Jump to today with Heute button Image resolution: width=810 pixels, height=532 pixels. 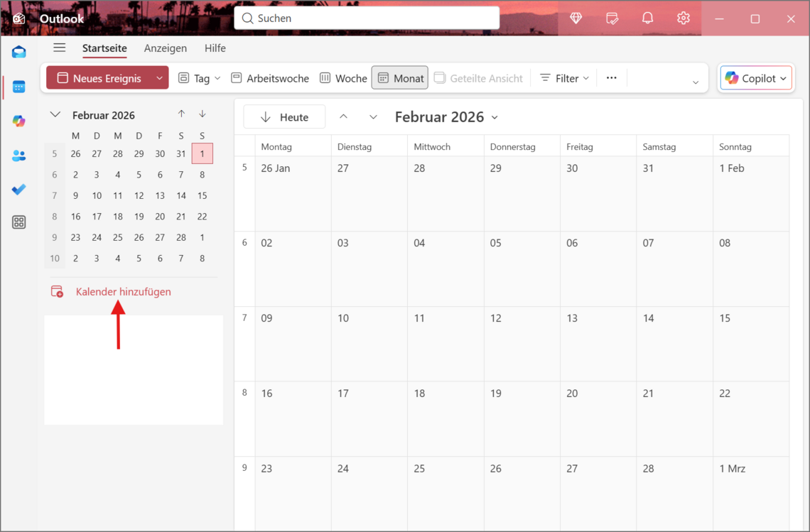284,117
